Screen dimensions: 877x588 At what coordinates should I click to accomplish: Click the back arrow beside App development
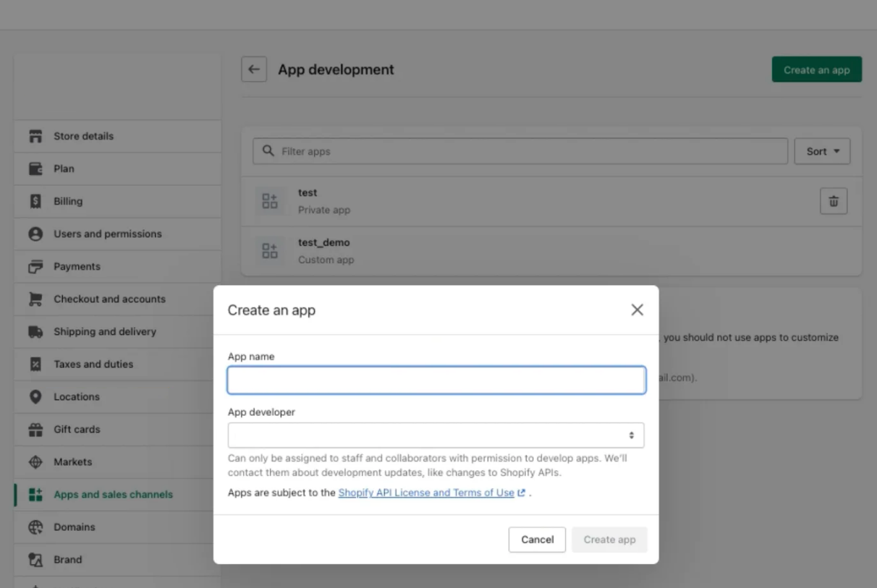pyautogui.click(x=254, y=69)
